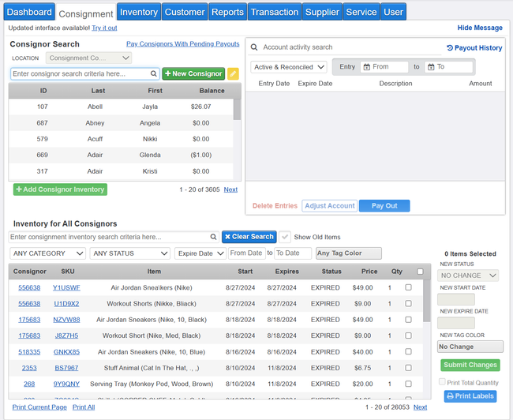Check the select-all inventory header checkbox

(x=420, y=272)
